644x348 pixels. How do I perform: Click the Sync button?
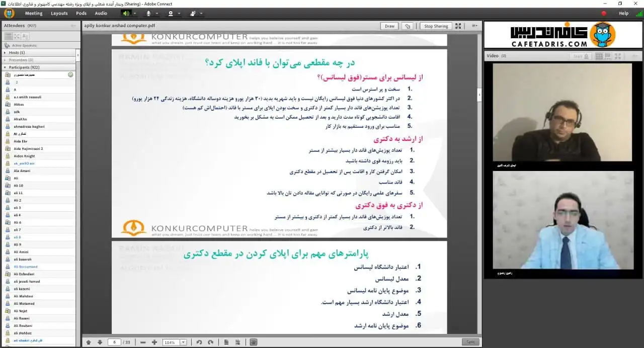click(x=470, y=342)
